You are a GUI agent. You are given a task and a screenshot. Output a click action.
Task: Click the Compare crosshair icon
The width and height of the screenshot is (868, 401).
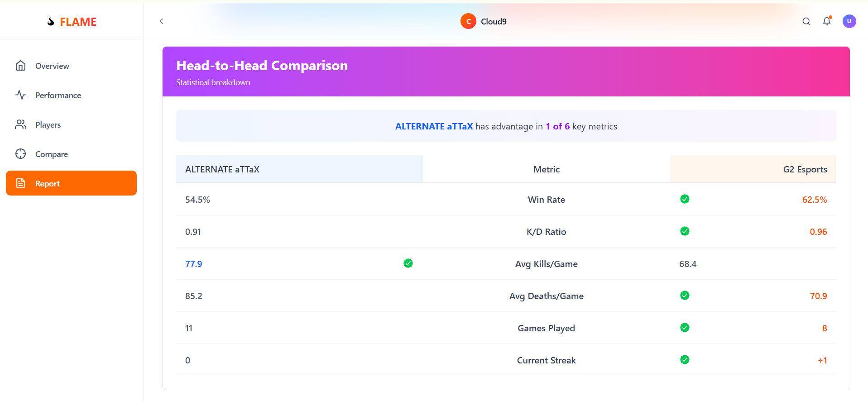[x=20, y=154]
